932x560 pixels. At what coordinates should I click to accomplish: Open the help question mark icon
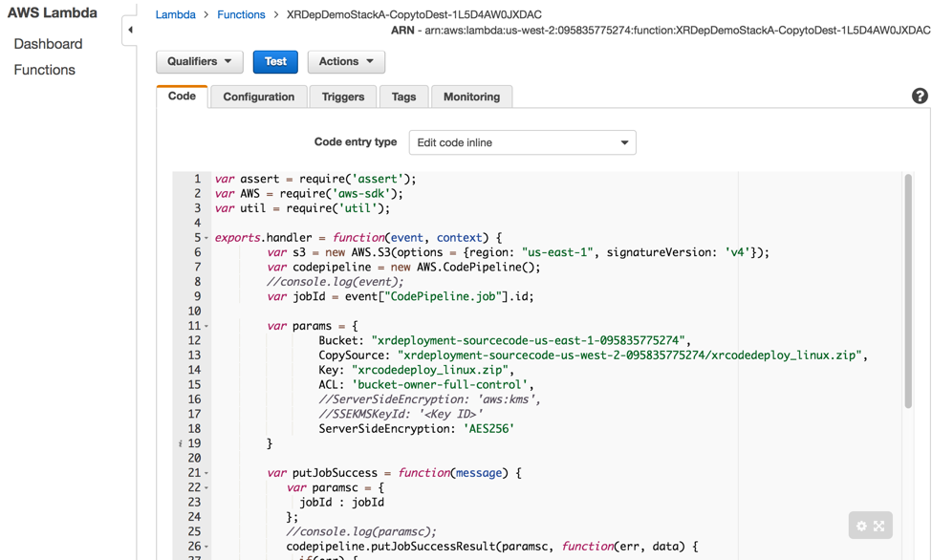click(920, 96)
